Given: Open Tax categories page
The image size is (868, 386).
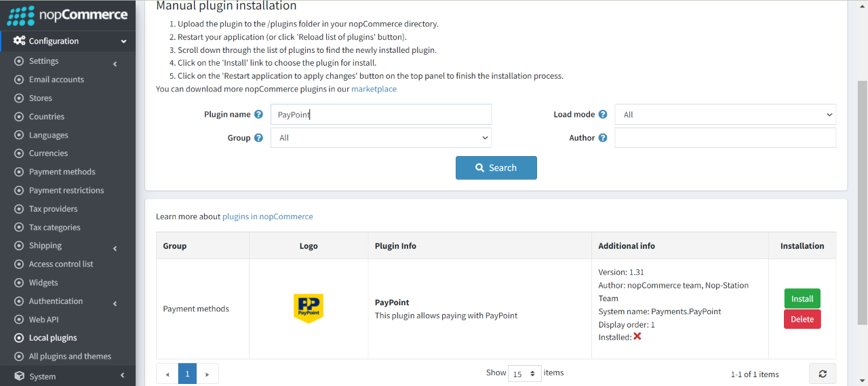Looking at the screenshot, I should coord(55,227).
